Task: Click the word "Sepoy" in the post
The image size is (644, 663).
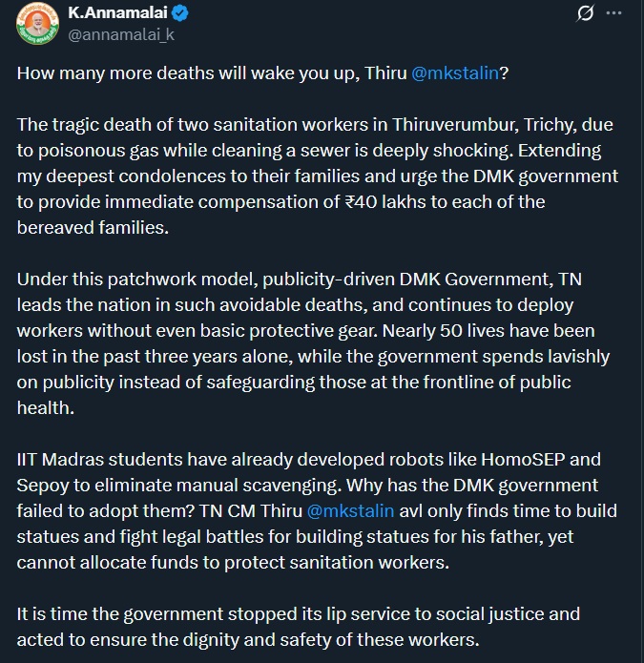Action: [42, 486]
